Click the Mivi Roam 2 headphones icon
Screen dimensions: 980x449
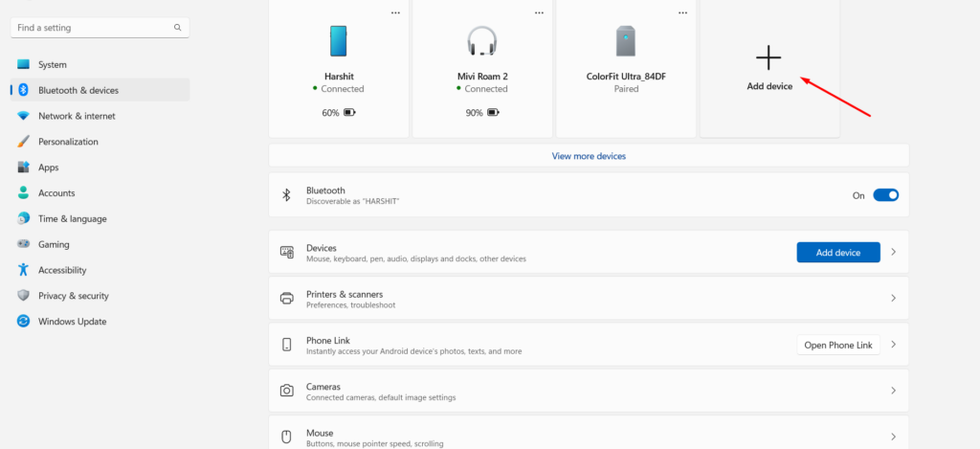pyautogui.click(x=481, y=41)
